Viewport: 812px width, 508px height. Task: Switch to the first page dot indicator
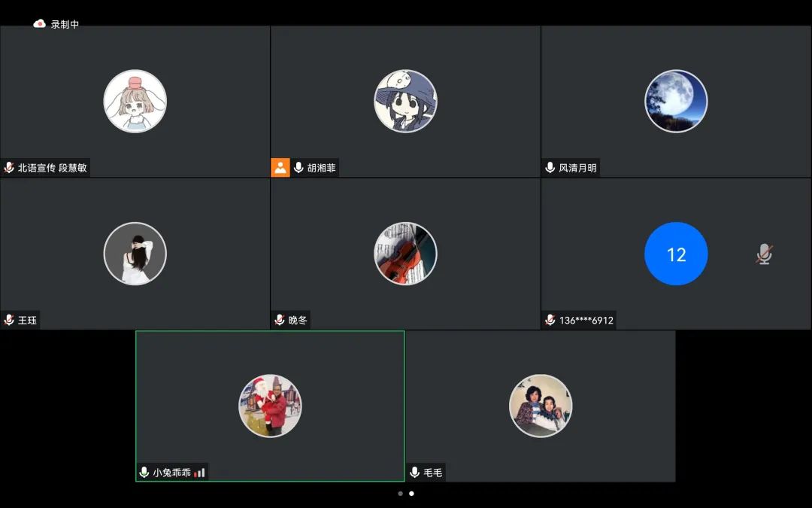click(400, 494)
